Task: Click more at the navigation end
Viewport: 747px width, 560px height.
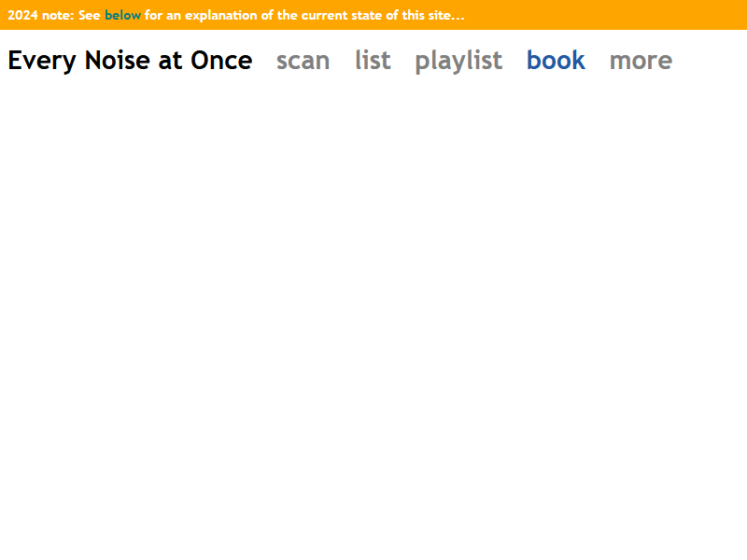Action: 641,61
